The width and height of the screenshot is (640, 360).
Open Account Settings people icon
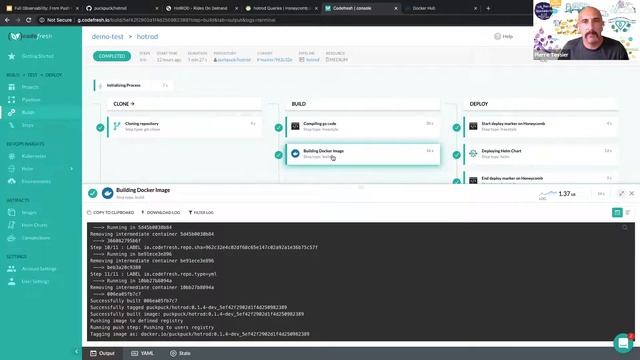click(x=11, y=269)
